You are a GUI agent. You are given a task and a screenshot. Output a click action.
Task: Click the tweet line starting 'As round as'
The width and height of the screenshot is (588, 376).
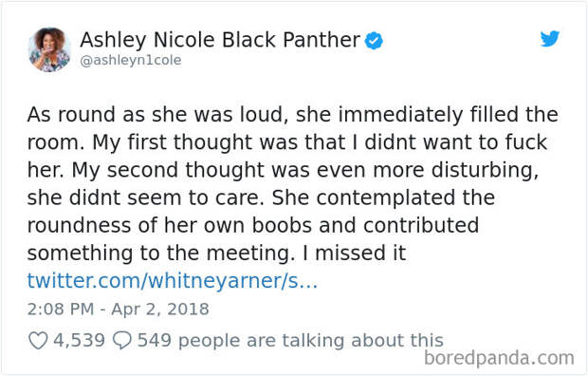click(x=292, y=115)
